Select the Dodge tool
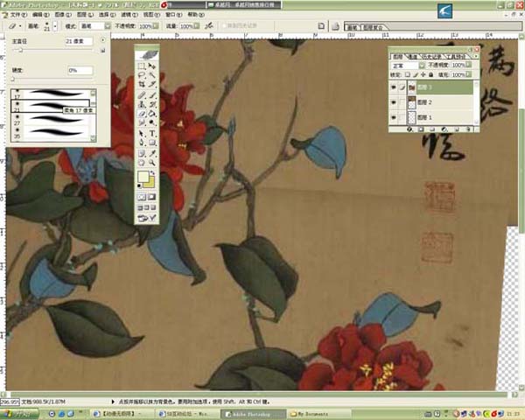525x420 pixels. point(152,122)
